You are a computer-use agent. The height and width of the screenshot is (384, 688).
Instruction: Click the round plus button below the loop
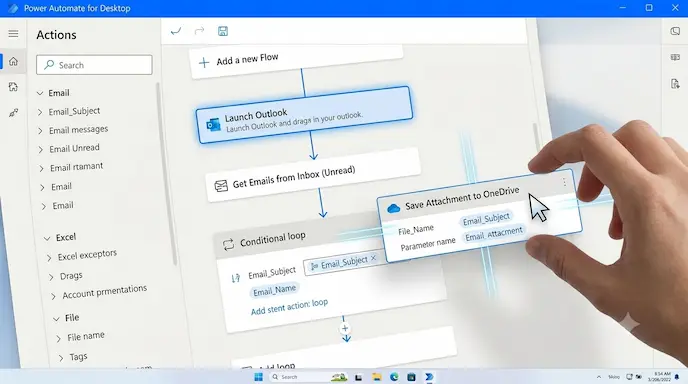tap(345, 328)
